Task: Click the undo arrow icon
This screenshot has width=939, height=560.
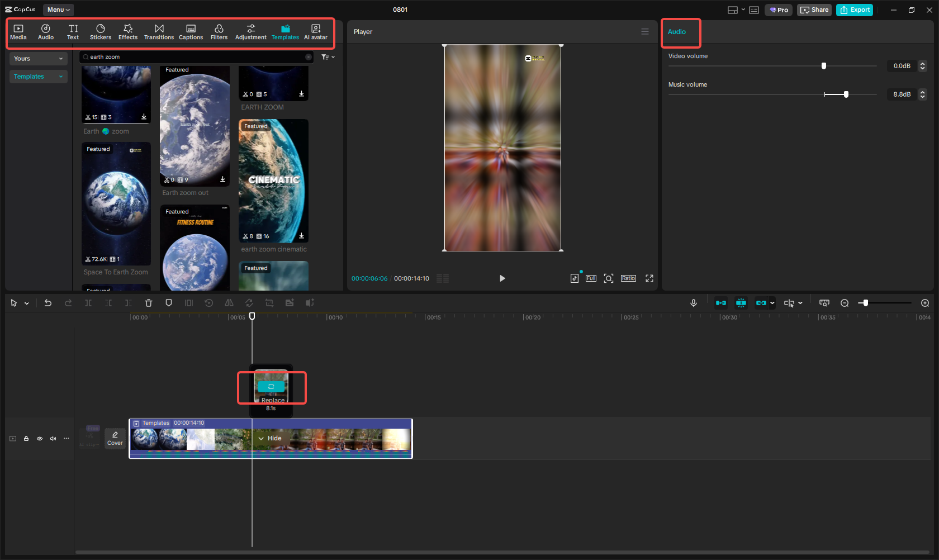Action: click(48, 303)
